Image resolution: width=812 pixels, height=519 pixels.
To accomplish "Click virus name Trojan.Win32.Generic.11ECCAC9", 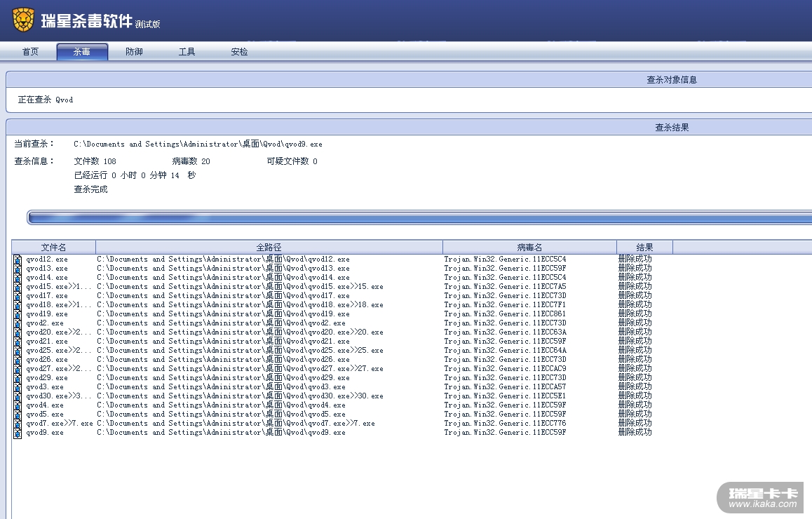I will [x=505, y=369].
